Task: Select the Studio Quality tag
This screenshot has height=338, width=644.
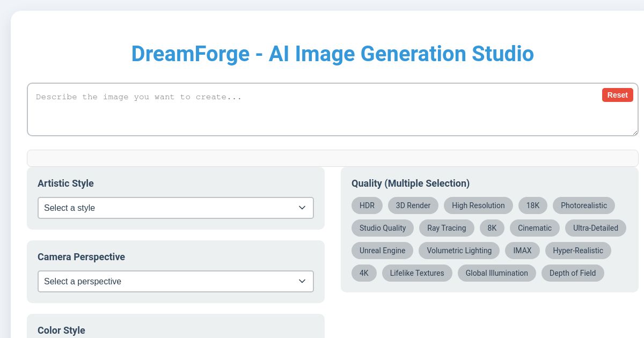Action: (383, 228)
